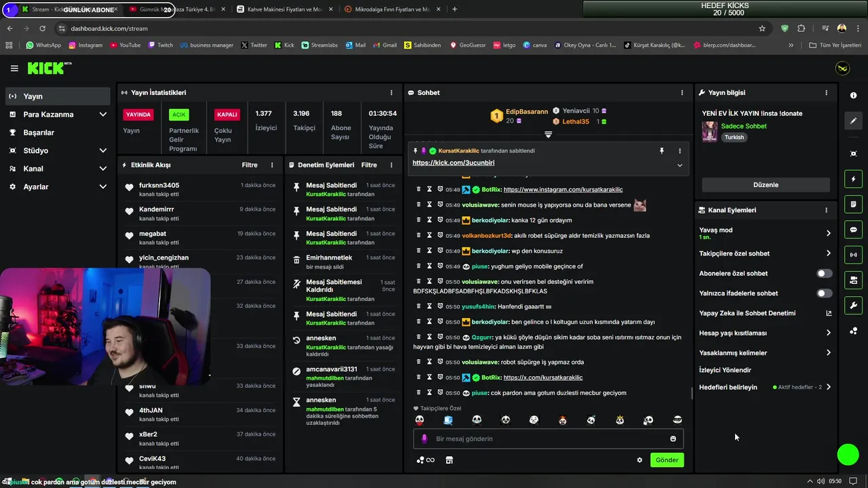868x488 pixels.
Task: Open BotRix x.com/kursatkarakilic link
Action: click(542, 378)
